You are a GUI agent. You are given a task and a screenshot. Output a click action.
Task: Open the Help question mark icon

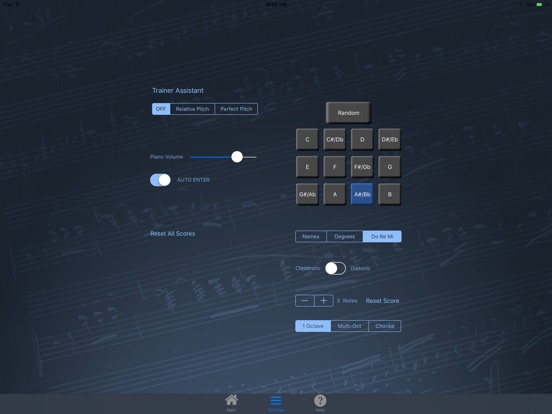(320, 403)
